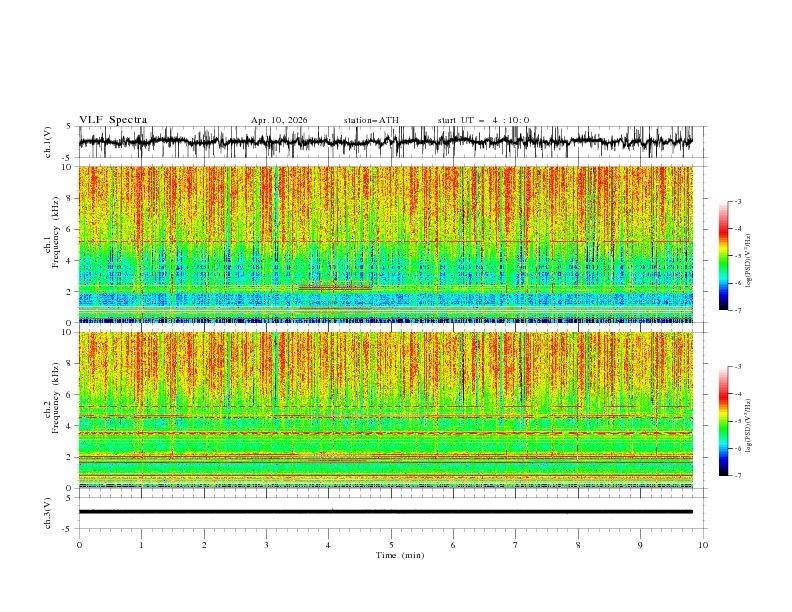Click the ch.1 frequency axis "6" tick label
This screenshot has width=792, height=612.
point(70,229)
